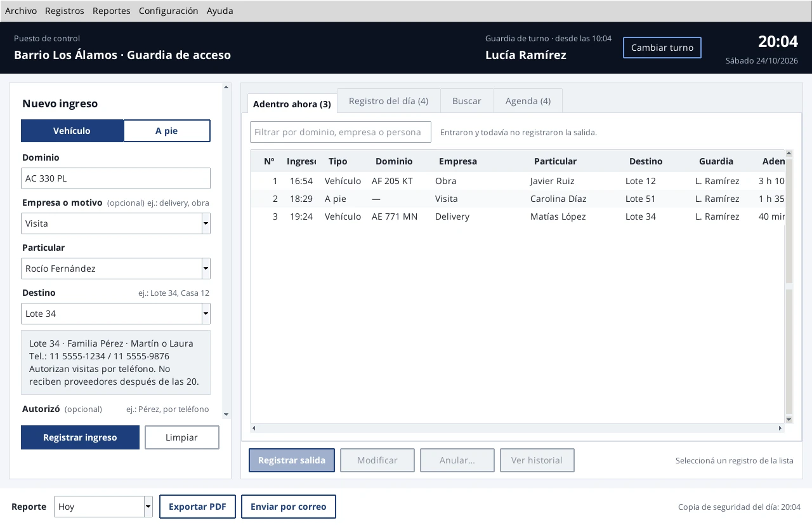Open the Reportes menu
Viewport: 812px width, 525px height.
click(112, 11)
